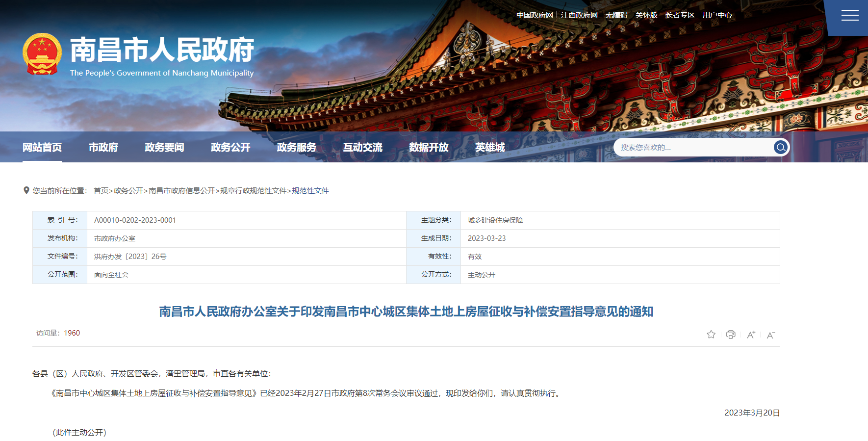
Task: Go to 政务要闻 section
Action: coord(164,147)
